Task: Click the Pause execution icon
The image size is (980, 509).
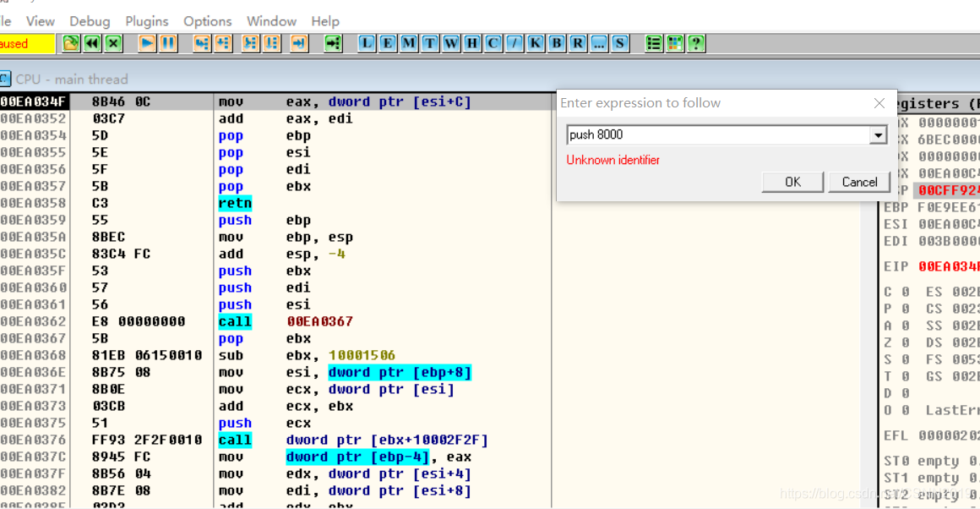Action: click(x=169, y=44)
